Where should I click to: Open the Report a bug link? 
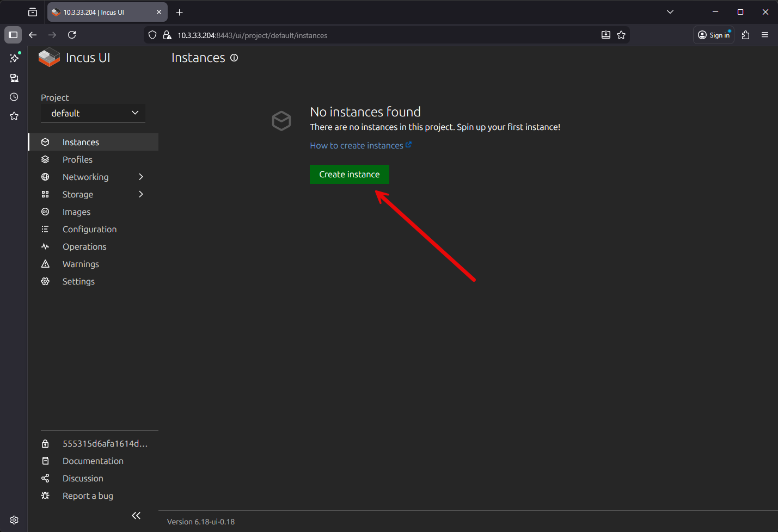tap(93, 496)
